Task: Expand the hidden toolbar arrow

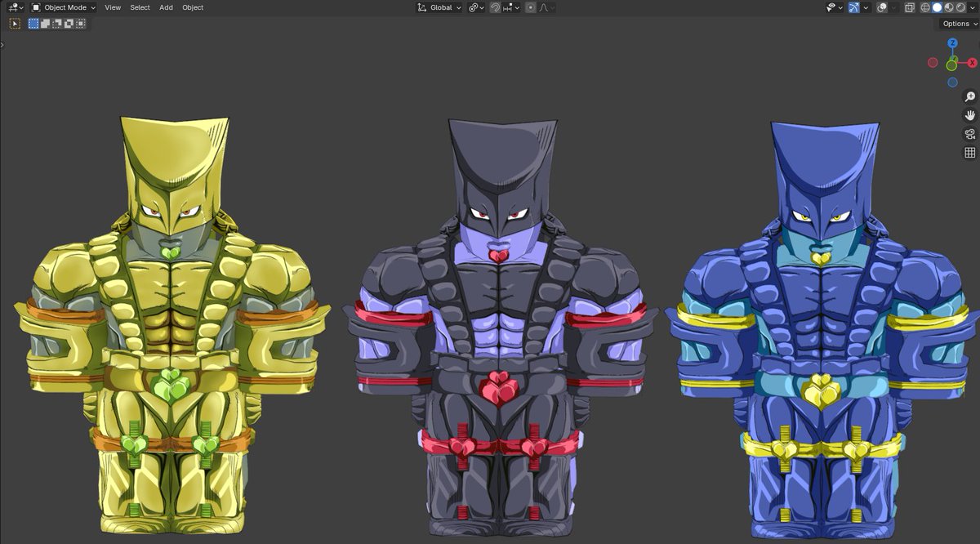Action: [2, 45]
